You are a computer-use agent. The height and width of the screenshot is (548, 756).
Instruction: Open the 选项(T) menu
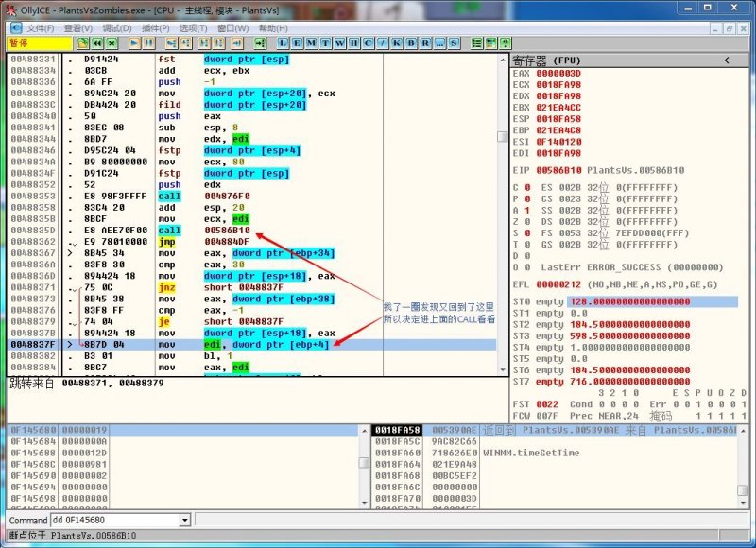(x=194, y=28)
